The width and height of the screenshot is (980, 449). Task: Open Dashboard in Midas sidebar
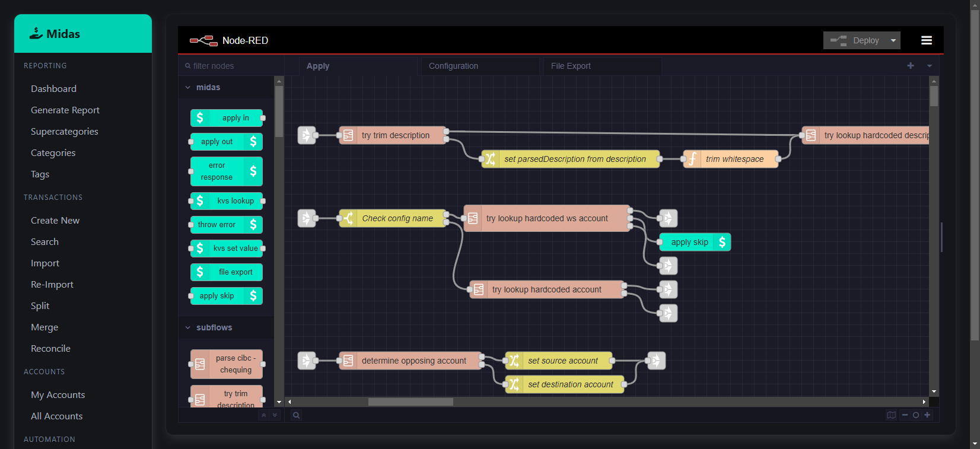(x=53, y=88)
